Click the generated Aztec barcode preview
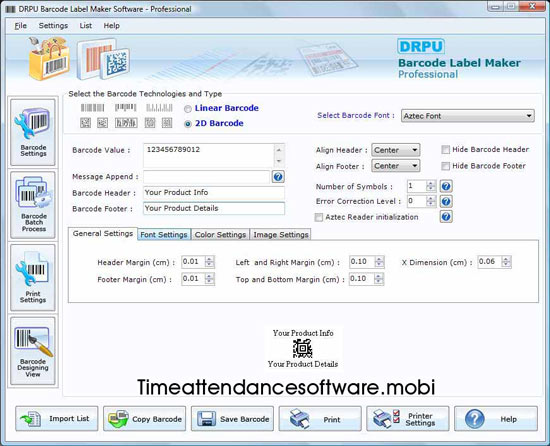 [x=302, y=349]
